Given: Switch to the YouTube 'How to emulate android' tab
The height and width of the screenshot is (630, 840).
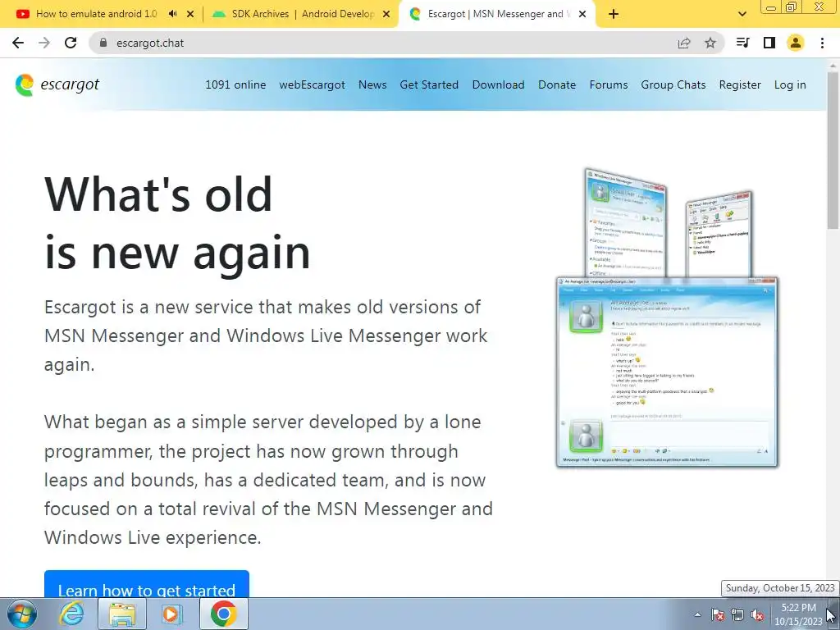Looking at the screenshot, I should click(x=97, y=14).
